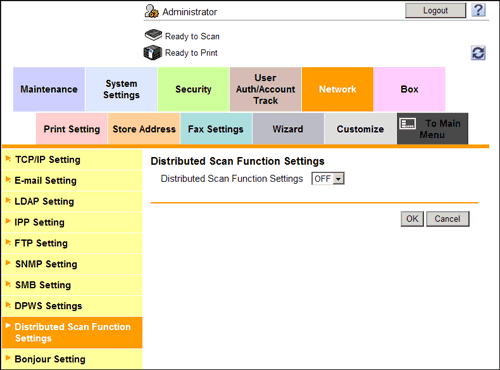Open the Distributed Scan Function OFF dropdown
Screen dimensions: 500x370
328,179
